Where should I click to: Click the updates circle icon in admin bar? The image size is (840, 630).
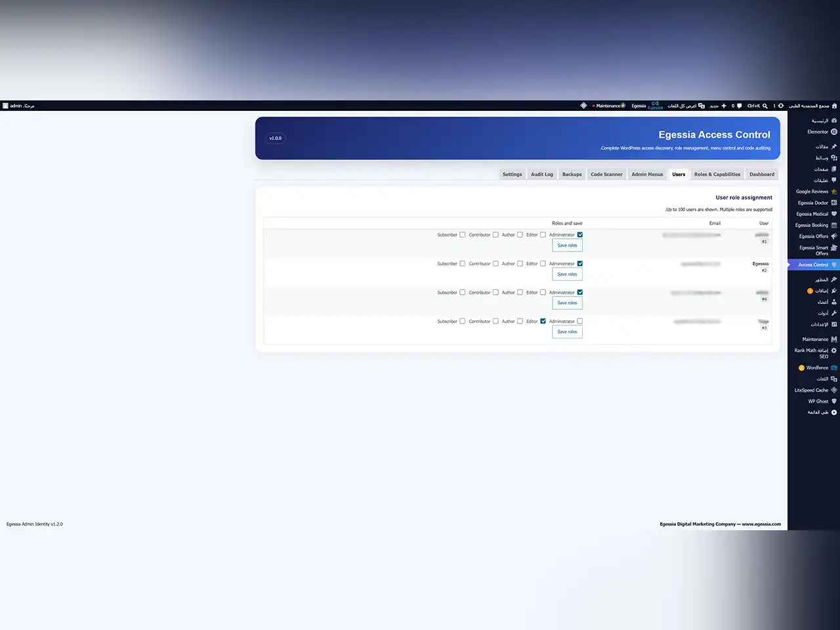(x=781, y=106)
